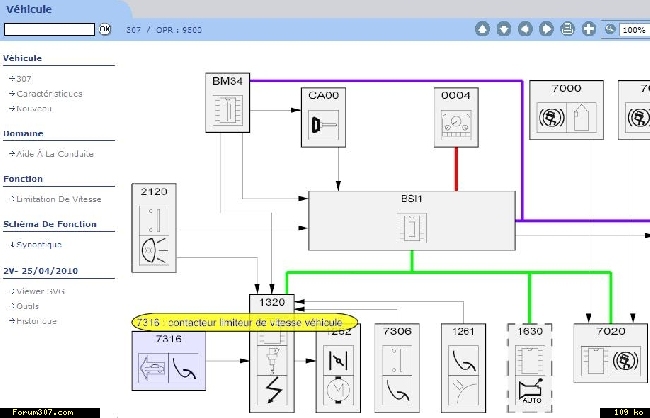Click the right arrow toolbar icon
This screenshot has height=418, width=650.
(546, 29)
